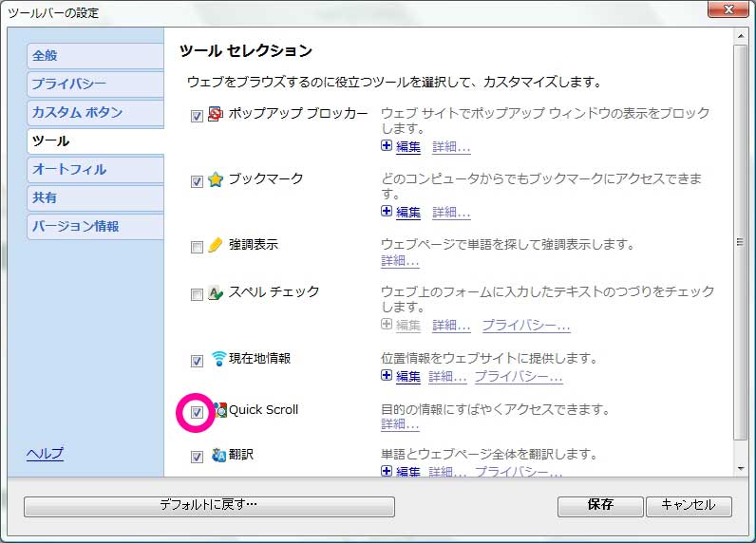This screenshot has width=756, height=543.
Task: Click the Bookmark (ブックマーク) star icon
Action: (216, 179)
